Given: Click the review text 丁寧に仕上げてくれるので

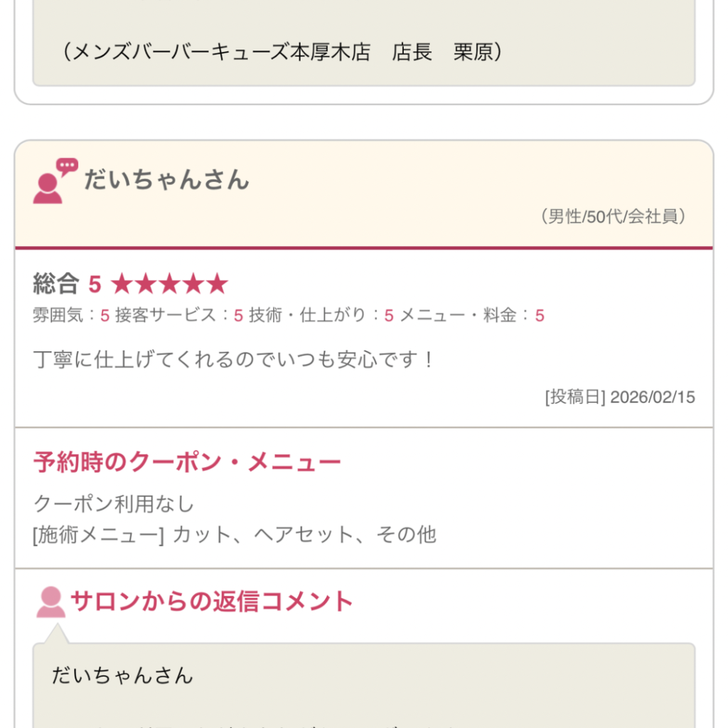Looking at the screenshot, I should 233,360.
